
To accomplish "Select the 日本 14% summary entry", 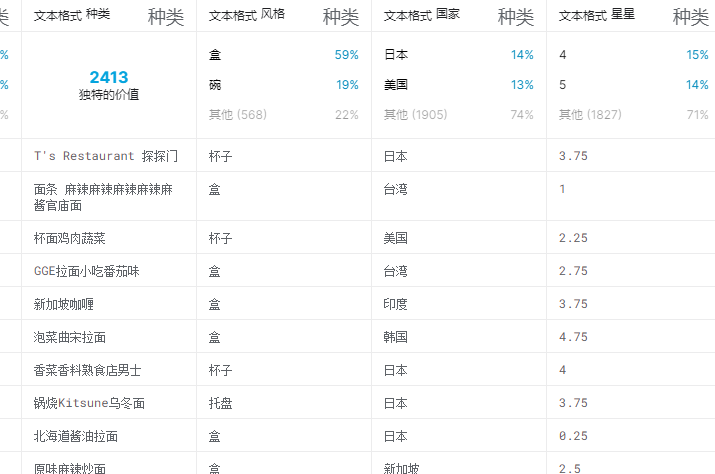I will click(459, 55).
